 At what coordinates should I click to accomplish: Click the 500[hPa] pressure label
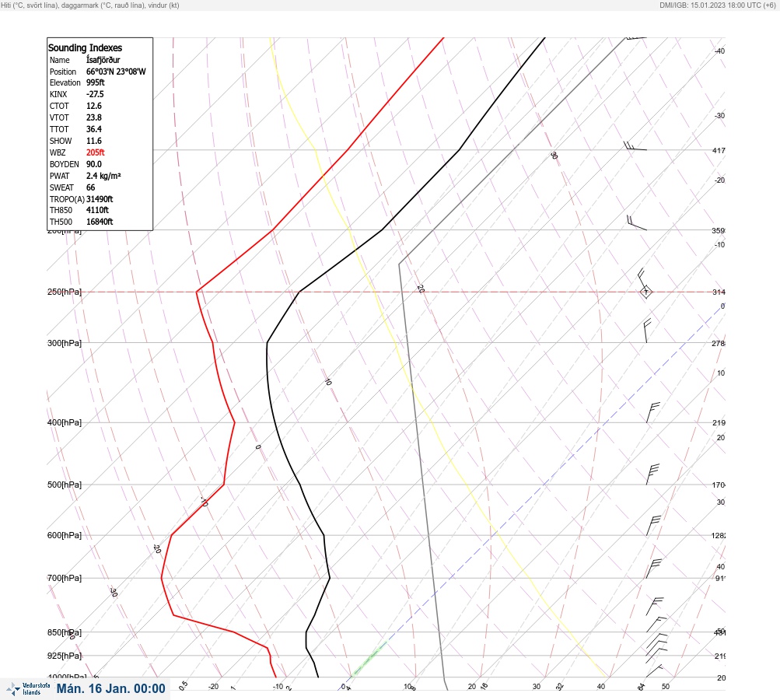pyautogui.click(x=65, y=485)
